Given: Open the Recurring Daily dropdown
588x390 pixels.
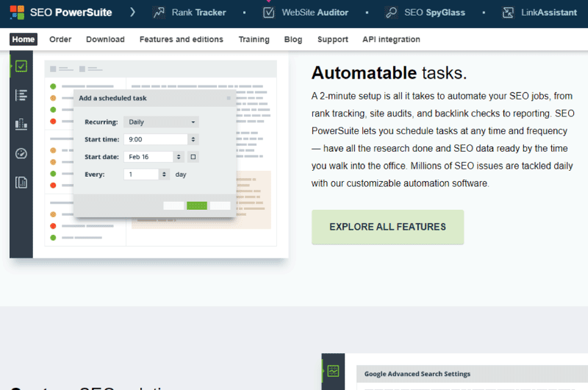Looking at the screenshot, I should pyautogui.click(x=161, y=122).
